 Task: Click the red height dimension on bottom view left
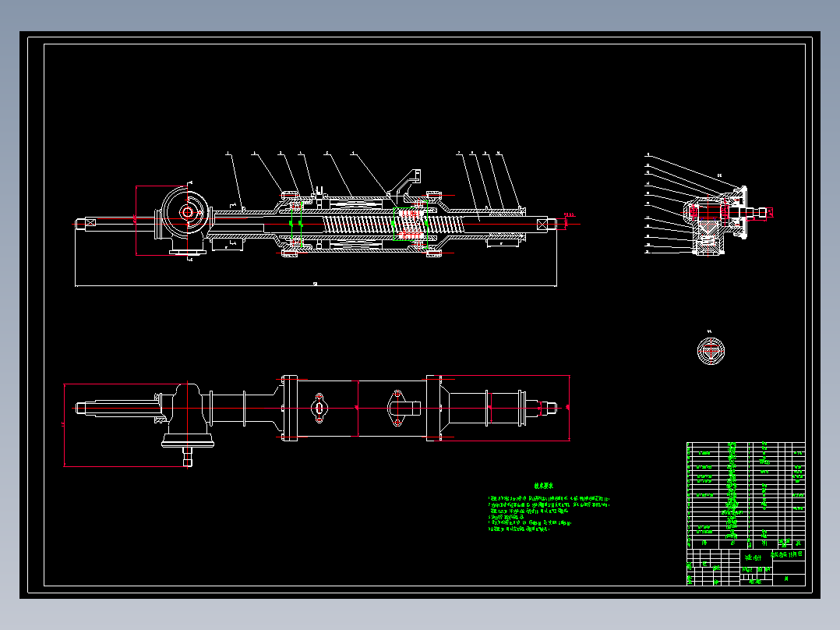[64, 425]
